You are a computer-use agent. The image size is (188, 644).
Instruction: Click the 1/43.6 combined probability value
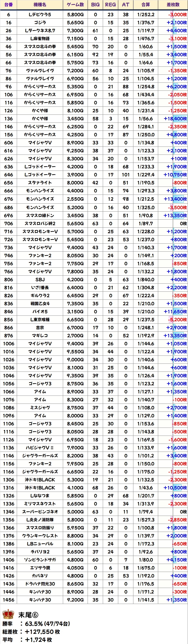(x=146, y=488)
